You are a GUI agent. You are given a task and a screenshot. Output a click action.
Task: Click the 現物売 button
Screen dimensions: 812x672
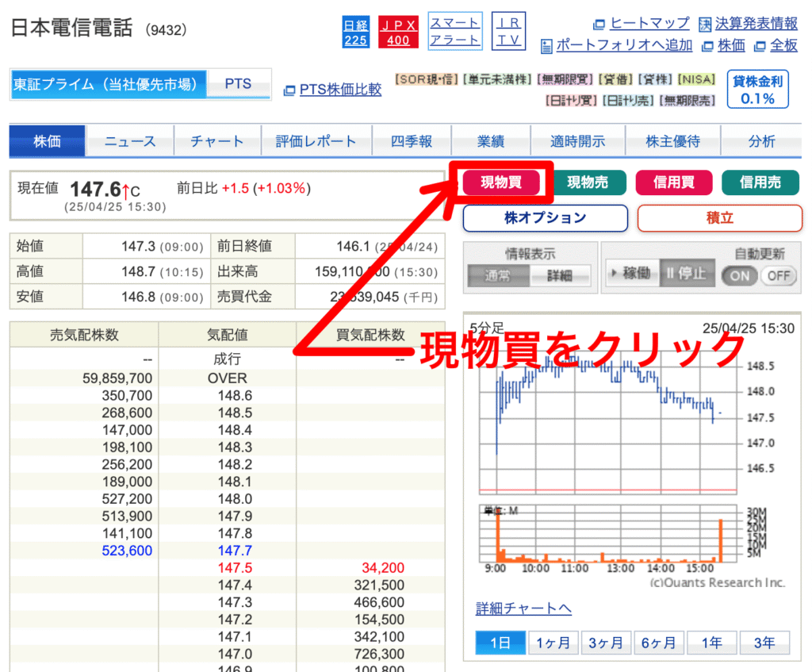pos(588,182)
